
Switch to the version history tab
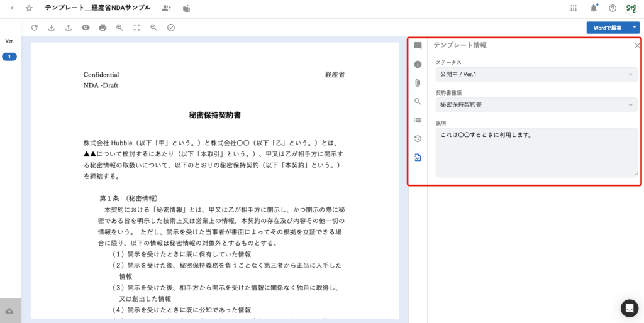coord(418,139)
